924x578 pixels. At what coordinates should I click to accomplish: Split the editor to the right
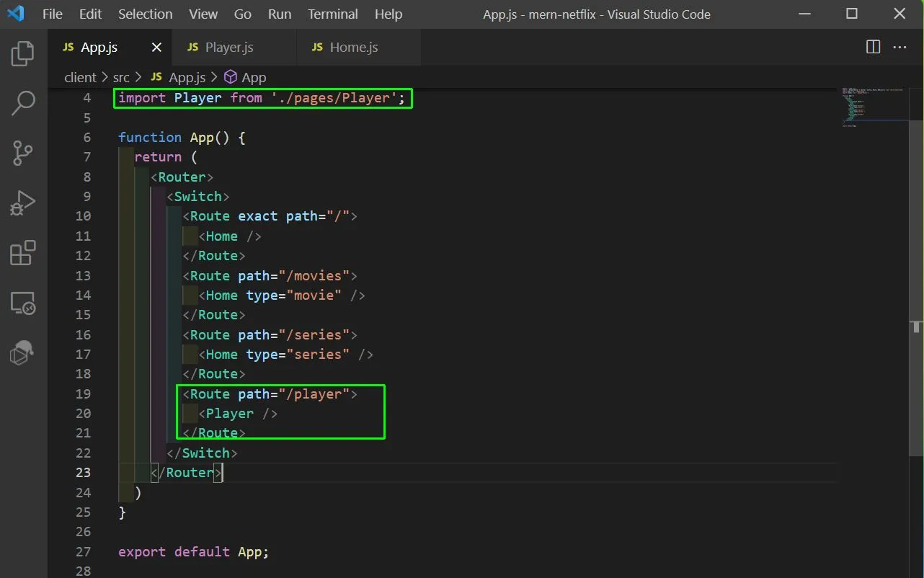873,47
